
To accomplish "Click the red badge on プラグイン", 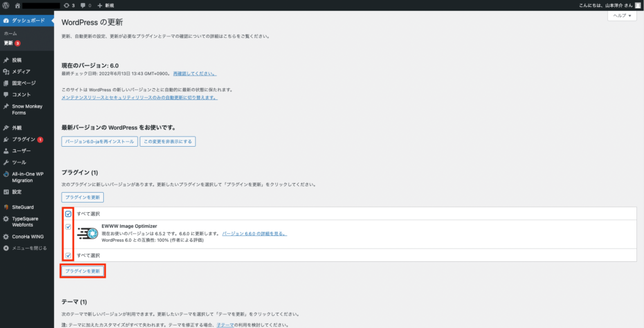I will tap(40, 140).
